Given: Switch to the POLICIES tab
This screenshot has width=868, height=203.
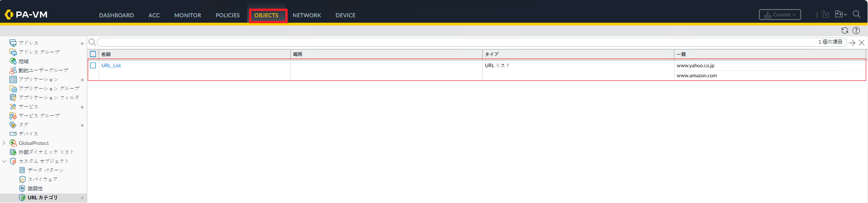Looking at the screenshot, I should [x=227, y=15].
